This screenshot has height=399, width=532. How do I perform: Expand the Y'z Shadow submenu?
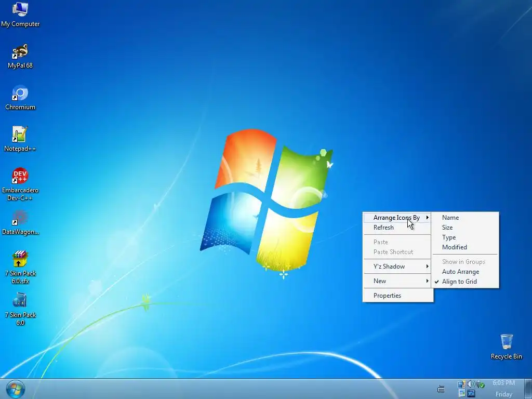tap(397, 267)
